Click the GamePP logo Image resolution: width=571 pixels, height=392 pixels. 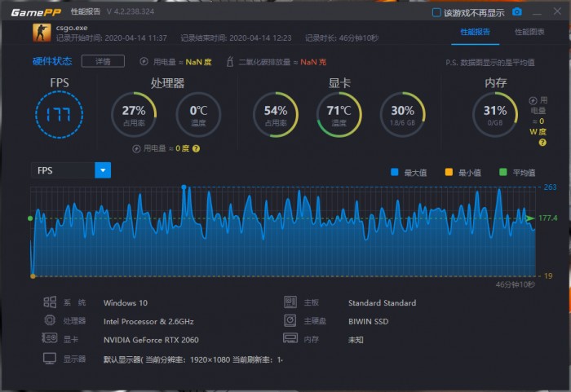pos(36,13)
